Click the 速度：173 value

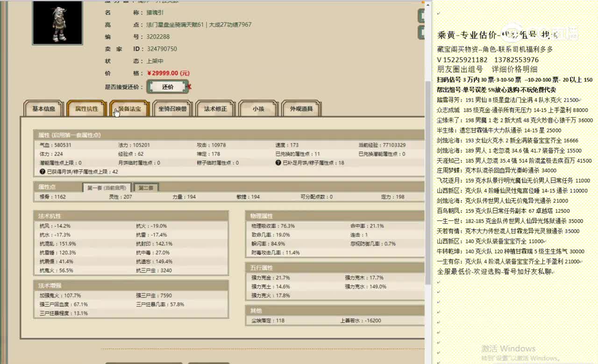tap(287, 145)
